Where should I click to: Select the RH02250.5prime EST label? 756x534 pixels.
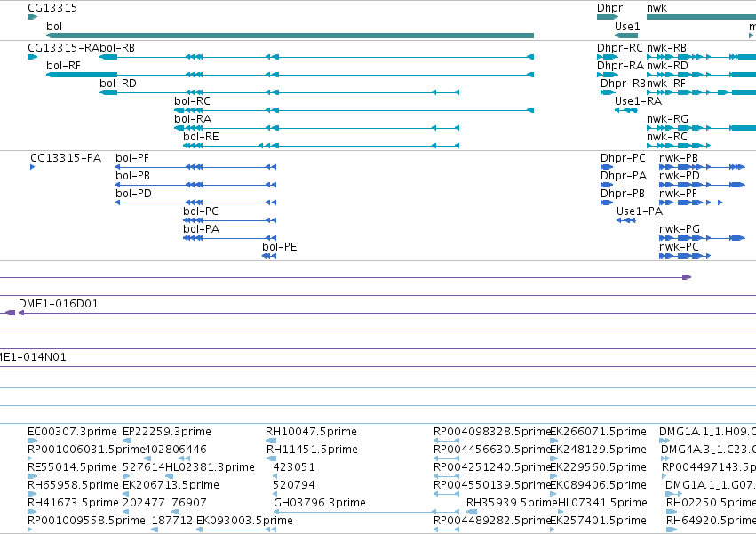tap(712, 503)
